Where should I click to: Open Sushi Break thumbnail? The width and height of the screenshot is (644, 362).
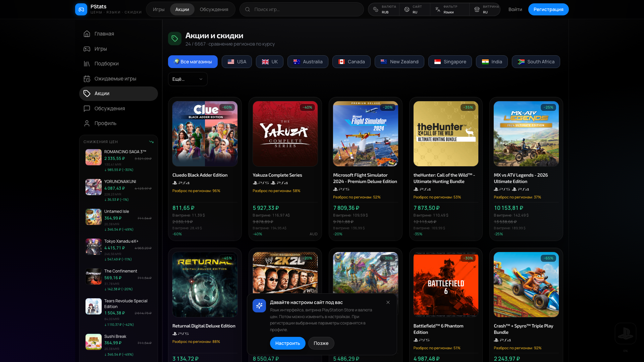coord(94,342)
